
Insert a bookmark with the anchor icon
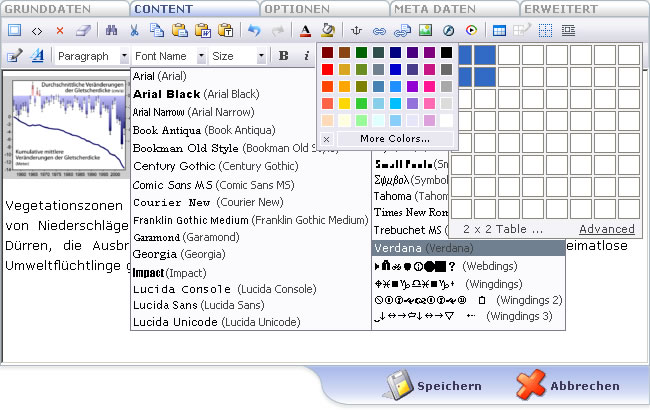(x=357, y=30)
